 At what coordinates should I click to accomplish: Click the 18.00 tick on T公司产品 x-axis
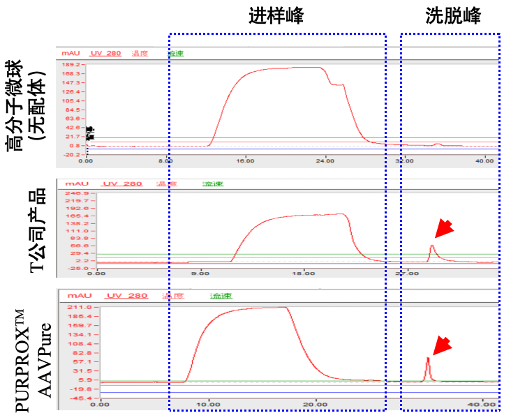[303, 273]
